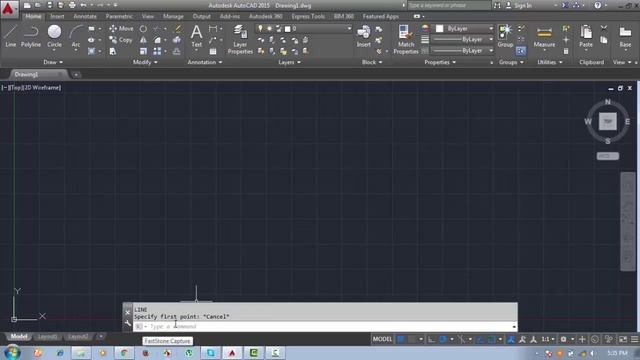Viewport: 640px width, 360px height.
Task: Click the Explode tool icon
Action: click(177, 40)
